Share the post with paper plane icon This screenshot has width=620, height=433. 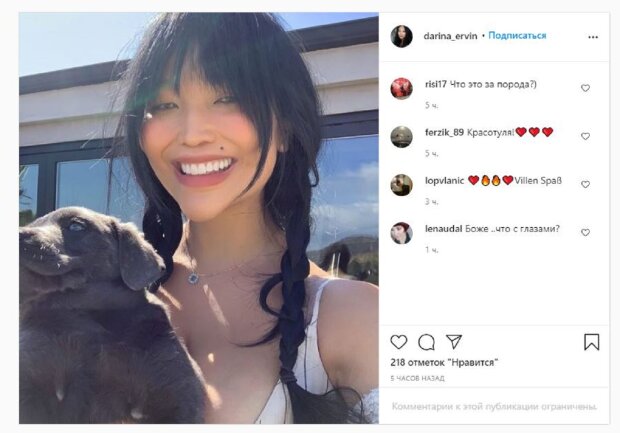(x=454, y=342)
